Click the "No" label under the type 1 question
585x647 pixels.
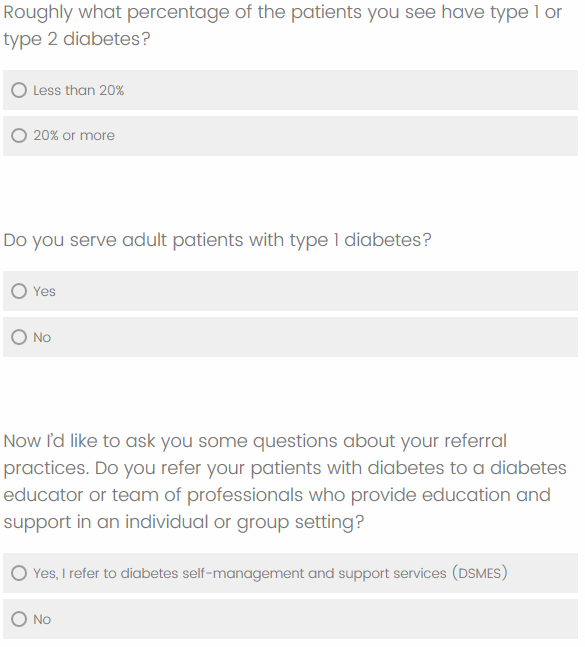click(x=42, y=338)
